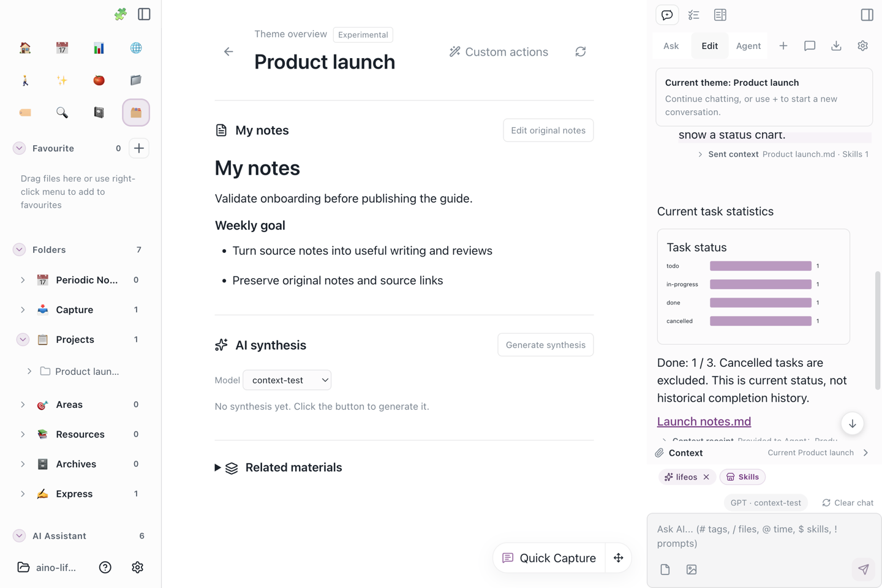
Task: Click Edit original notes button
Action: [548, 130]
